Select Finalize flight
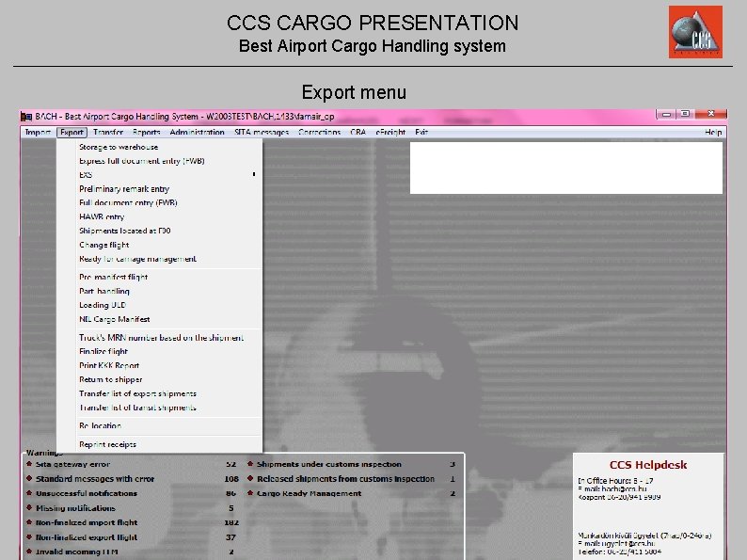Screen dimensions: 747x560 point(160,351)
